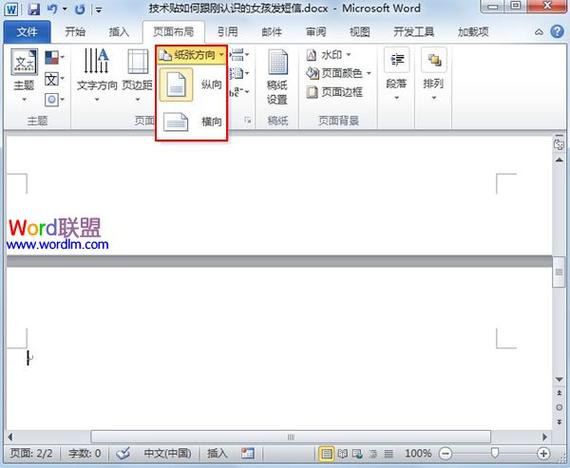Open the 审阅 tab
Screen dimensions: 570x468
(316, 32)
